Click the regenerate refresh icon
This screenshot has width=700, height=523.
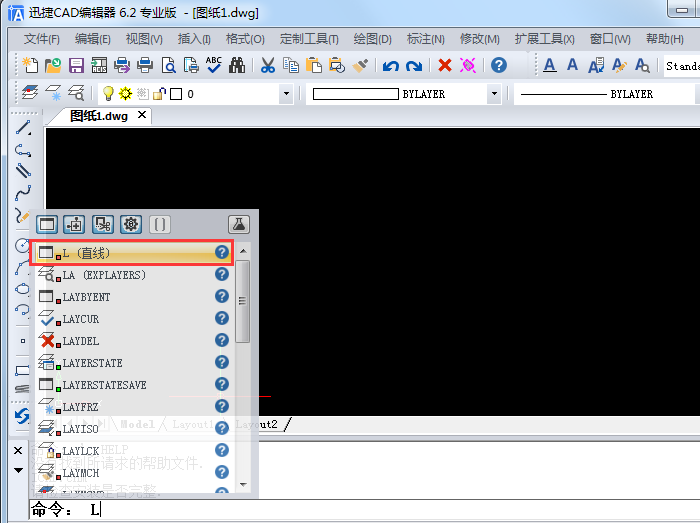(x=22, y=416)
